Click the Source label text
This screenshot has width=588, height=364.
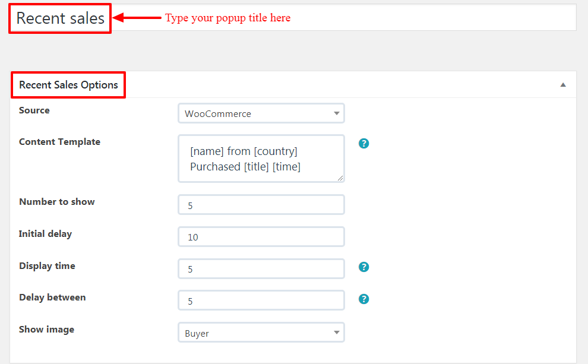pos(34,110)
